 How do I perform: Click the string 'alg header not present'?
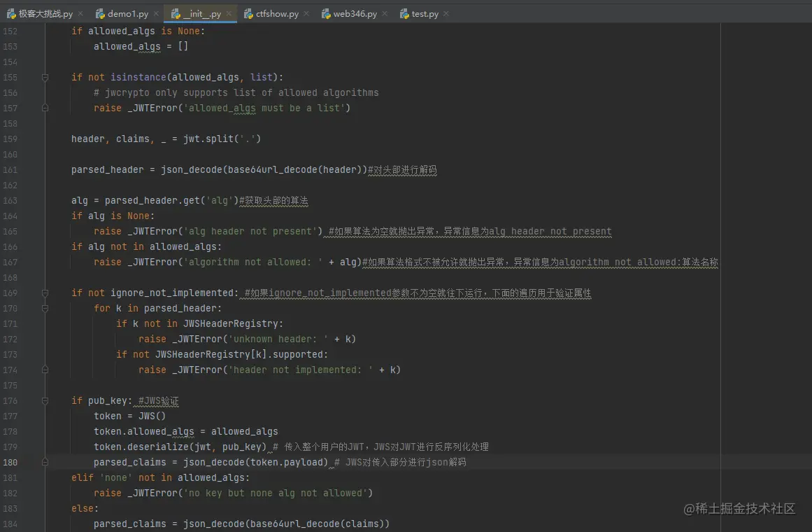pyautogui.click(x=250, y=231)
